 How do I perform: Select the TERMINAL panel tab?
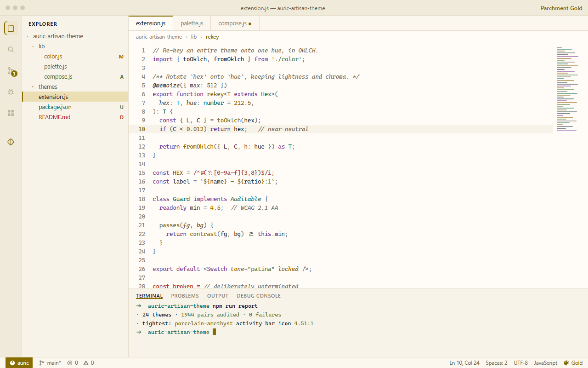click(149, 296)
